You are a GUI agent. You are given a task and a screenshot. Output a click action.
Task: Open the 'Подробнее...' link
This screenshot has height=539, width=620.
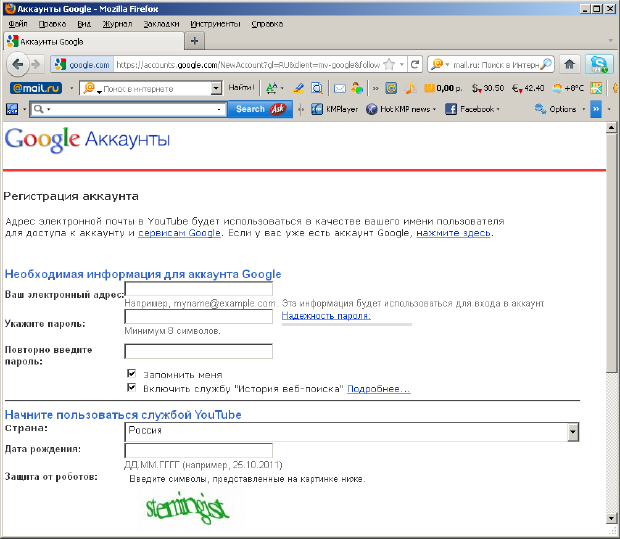(379, 389)
